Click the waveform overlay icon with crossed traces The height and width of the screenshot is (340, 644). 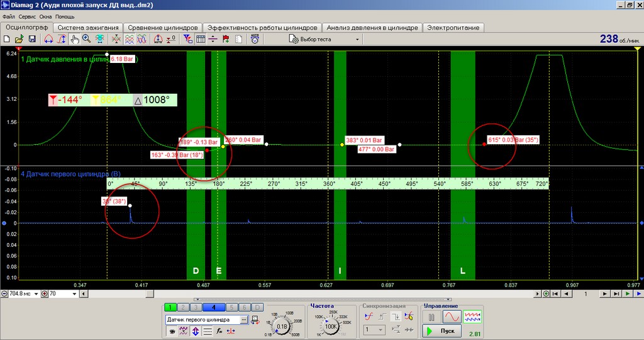[116, 39]
